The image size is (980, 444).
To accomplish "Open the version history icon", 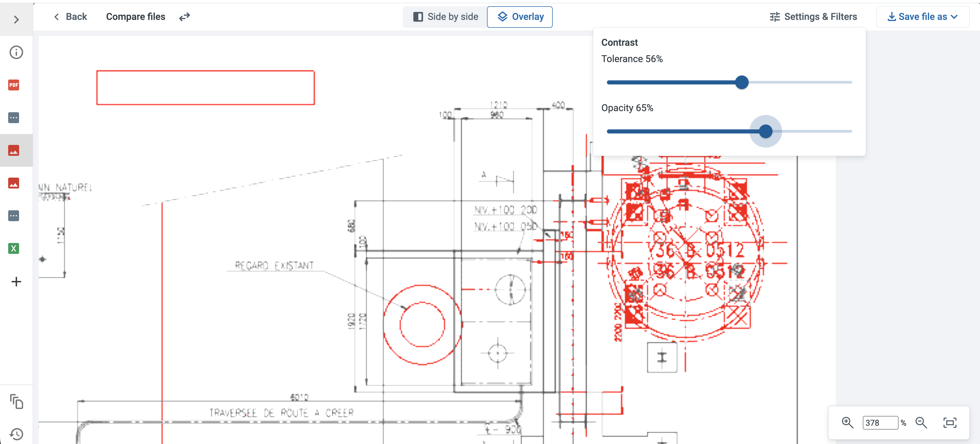I will pyautogui.click(x=16, y=434).
